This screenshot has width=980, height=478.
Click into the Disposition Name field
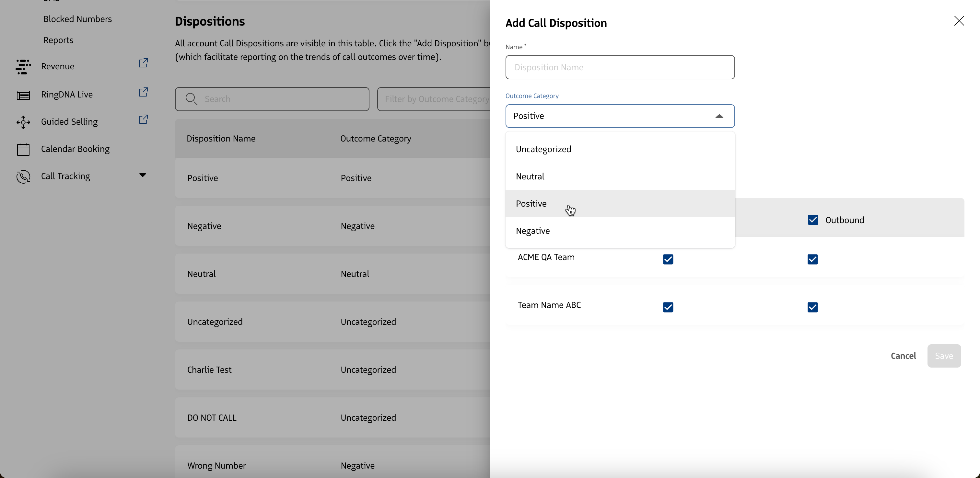(x=620, y=67)
